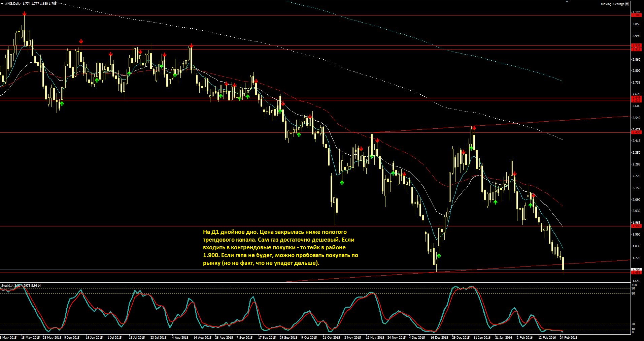
Task: Click the "4 Aug 2015" date label
Action: (180, 337)
